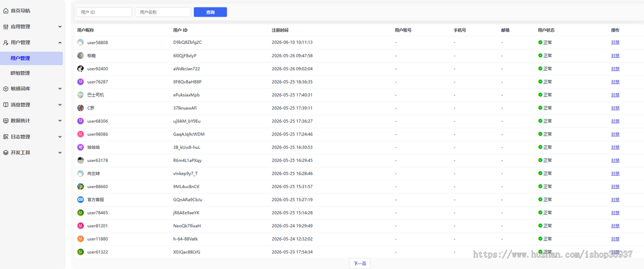Viewport: 644px width, 269px height.
Task: Click purple avatar of user76287
Action: pos(80,82)
